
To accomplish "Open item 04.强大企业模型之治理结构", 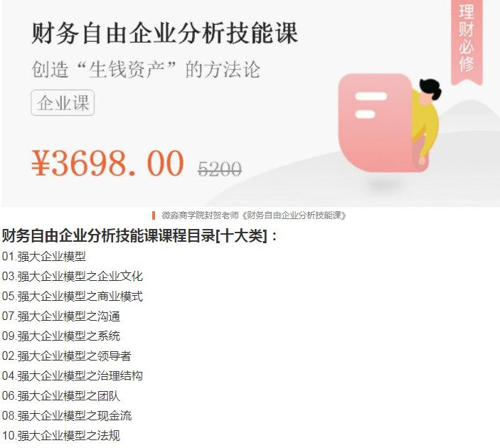I will tap(73, 375).
